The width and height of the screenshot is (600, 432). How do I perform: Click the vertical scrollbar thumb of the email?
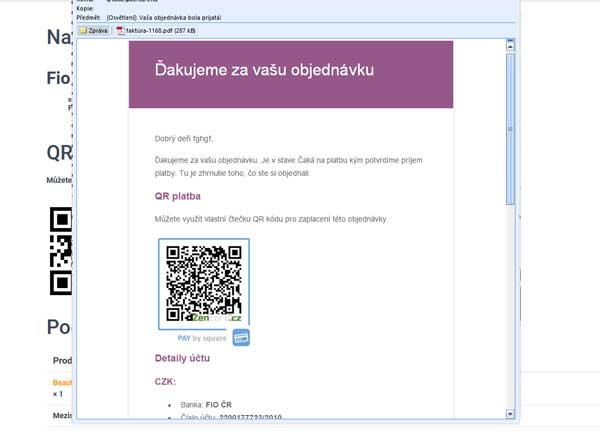click(510, 129)
